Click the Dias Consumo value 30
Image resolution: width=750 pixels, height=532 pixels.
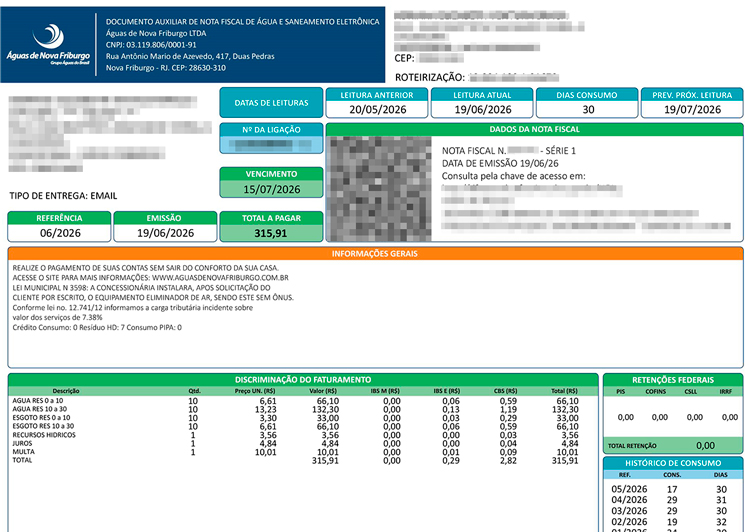[587, 110]
